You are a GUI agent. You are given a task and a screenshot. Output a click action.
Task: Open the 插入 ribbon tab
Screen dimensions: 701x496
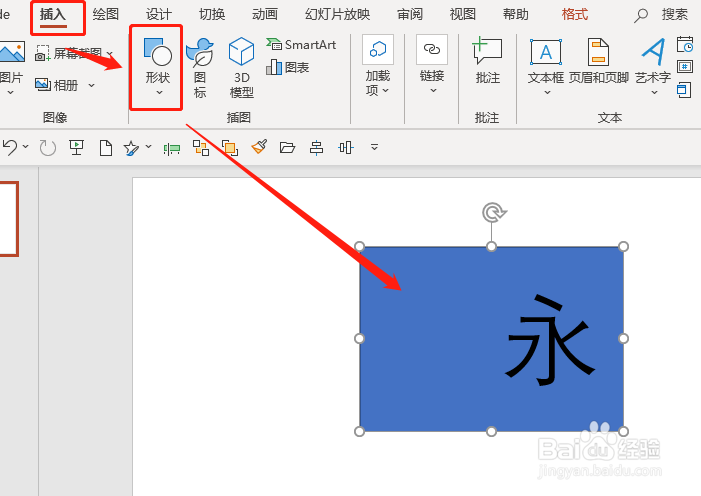(53, 14)
